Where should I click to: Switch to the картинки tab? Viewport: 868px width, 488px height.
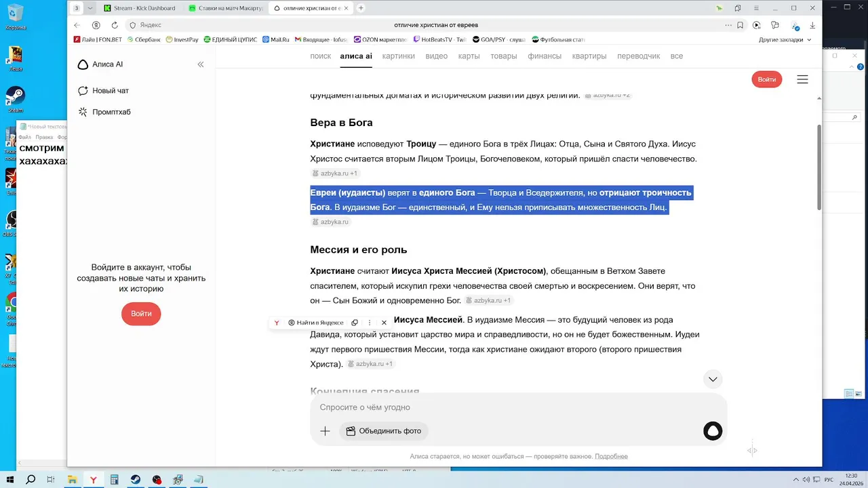[398, 56]
